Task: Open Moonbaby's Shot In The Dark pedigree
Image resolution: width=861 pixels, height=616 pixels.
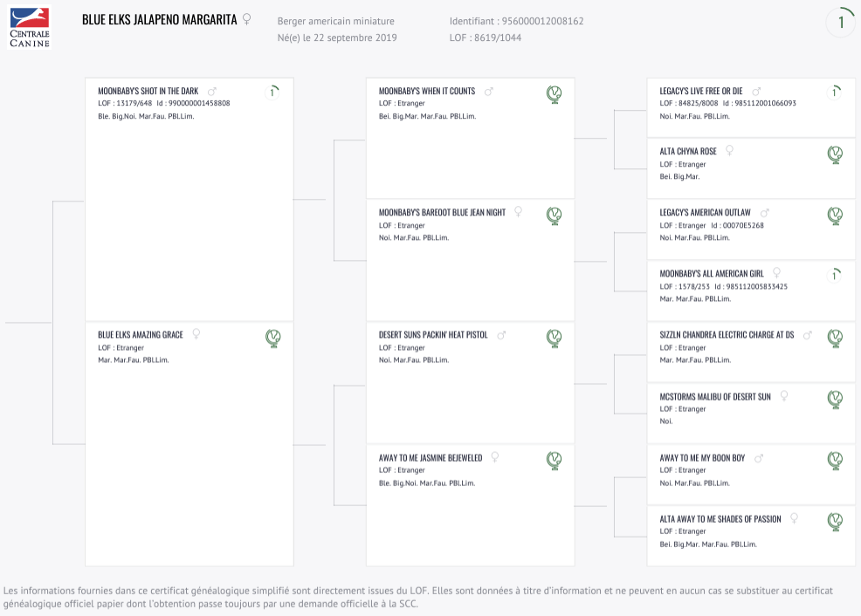Action: [148, 91]
